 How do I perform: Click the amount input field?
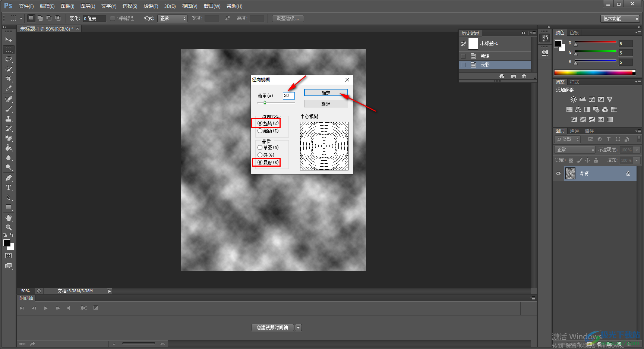coord(288,96)
